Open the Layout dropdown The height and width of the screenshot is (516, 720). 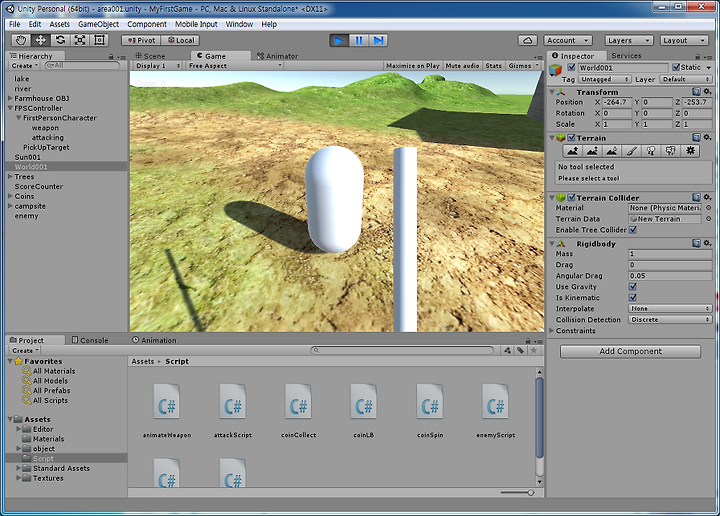coord(684,40)
